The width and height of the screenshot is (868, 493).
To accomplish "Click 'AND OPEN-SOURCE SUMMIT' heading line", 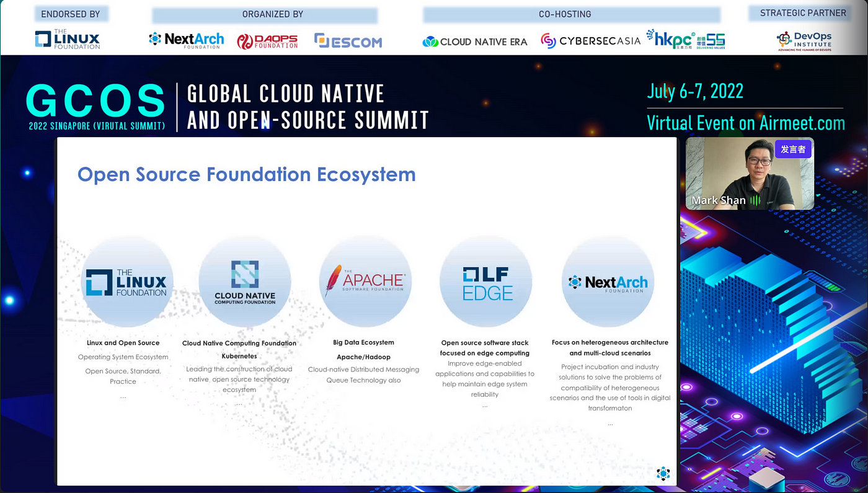I will (x=308, y=120).
